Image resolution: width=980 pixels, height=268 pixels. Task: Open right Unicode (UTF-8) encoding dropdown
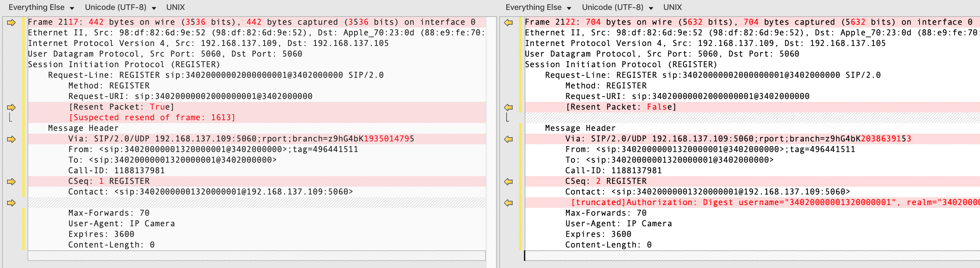point(617,7)
